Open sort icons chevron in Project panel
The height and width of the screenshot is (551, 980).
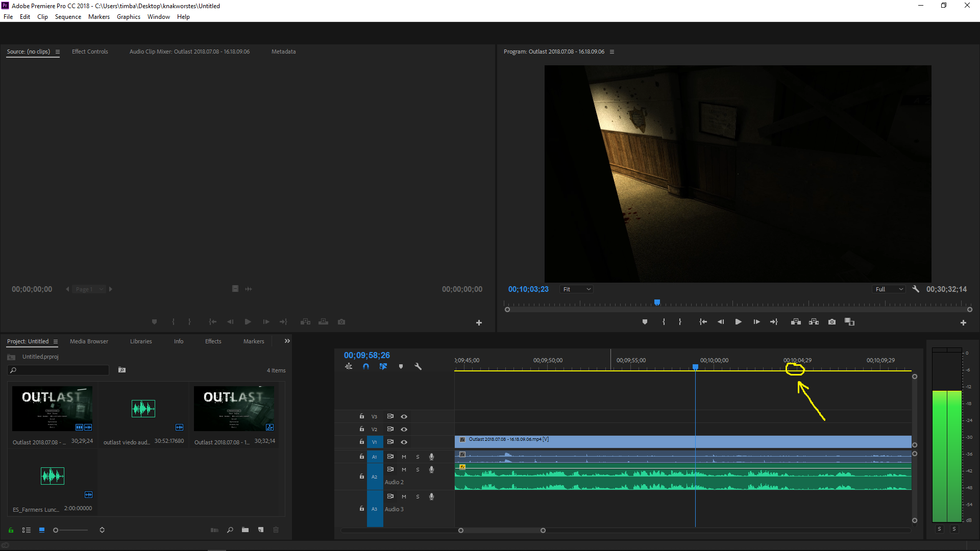click(102, 530)
